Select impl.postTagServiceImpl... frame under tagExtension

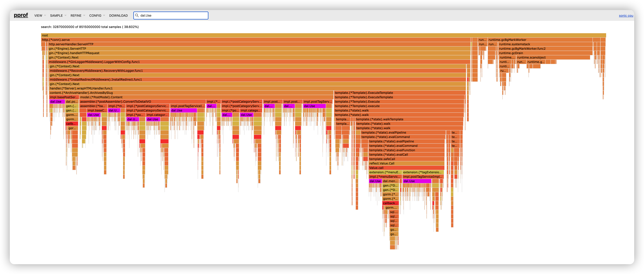click(423, 177)
